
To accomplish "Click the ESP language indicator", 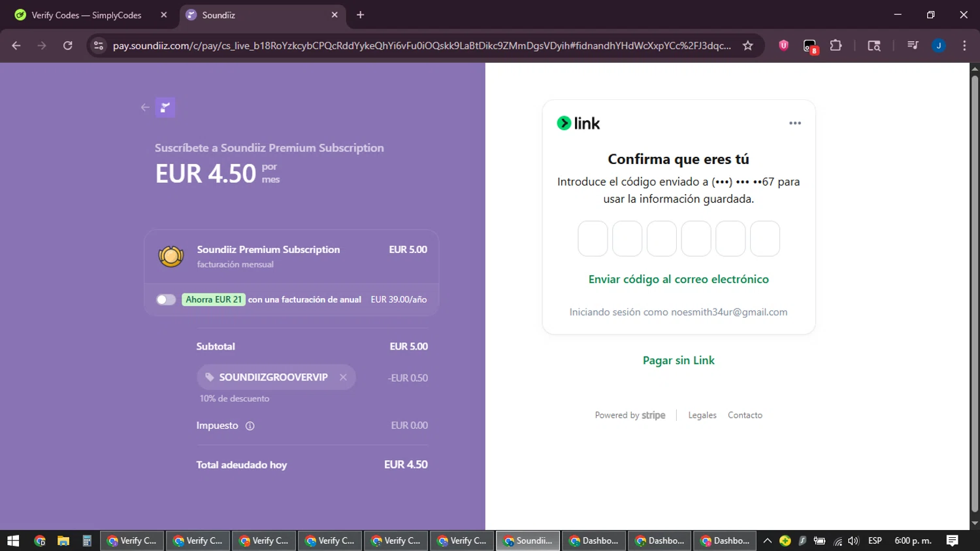I will coord(875,541).
